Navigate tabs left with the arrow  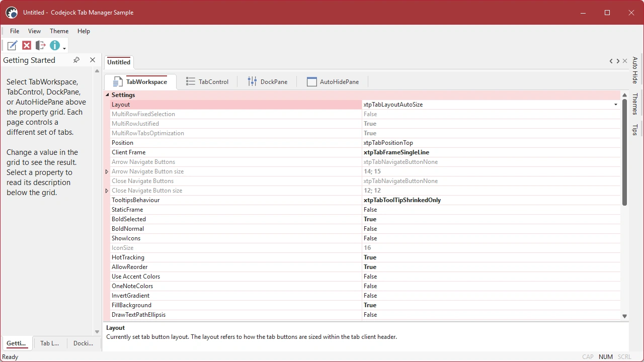coord(611,61)
